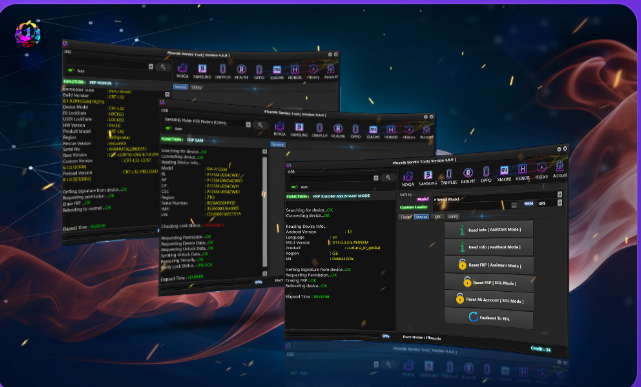This screenshot has width=641, height=387.
Task: Switch to Service tab in back-left window
Action: click(x=180, y=87)
